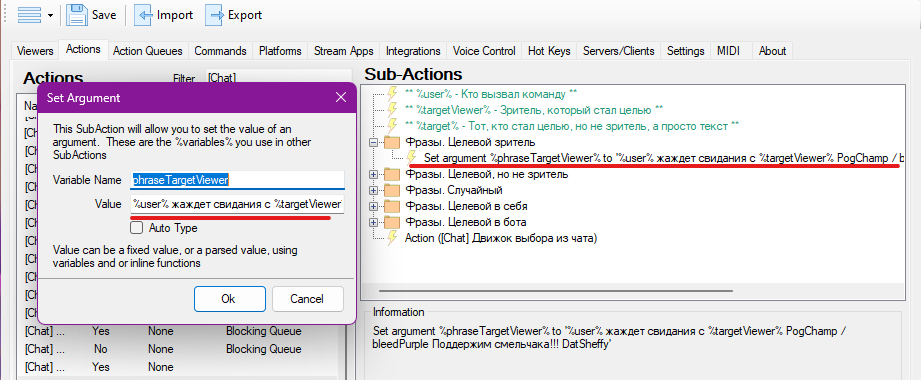Click the Import arrow icon

[144, 15]
